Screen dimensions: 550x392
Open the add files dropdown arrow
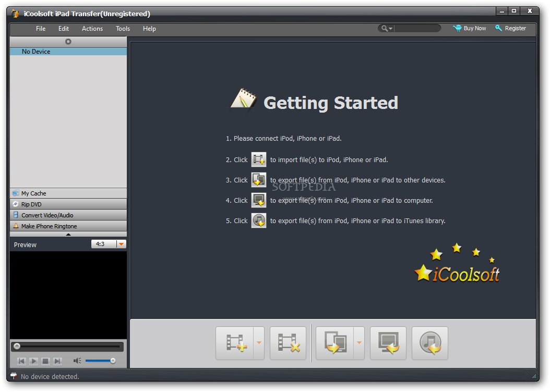(x=259, y=344)
